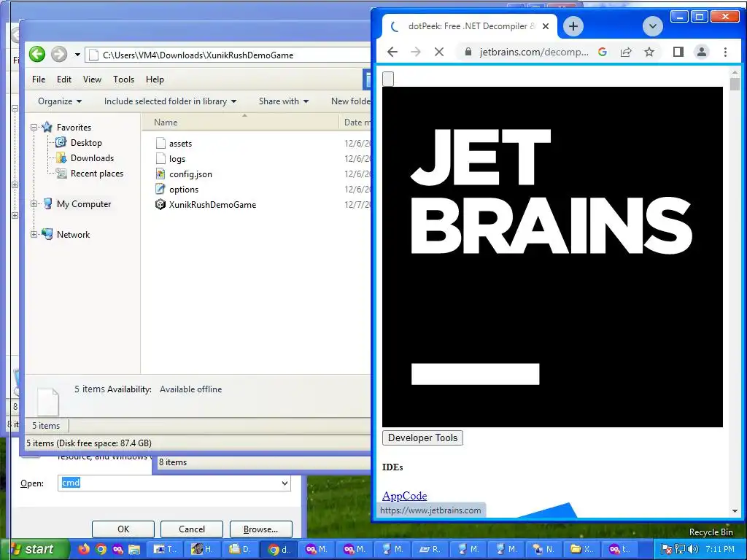Image resolution: width=747 pixels, height=560 pixels.
Task: Select My Computer in navigation pane
Action: (x=84, y=204)
